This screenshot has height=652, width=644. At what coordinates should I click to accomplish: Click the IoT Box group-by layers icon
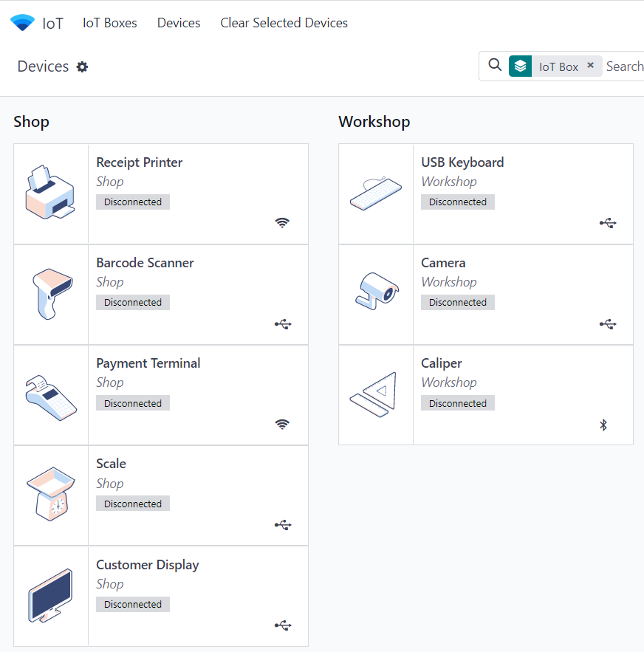click(x=521, y=66)
